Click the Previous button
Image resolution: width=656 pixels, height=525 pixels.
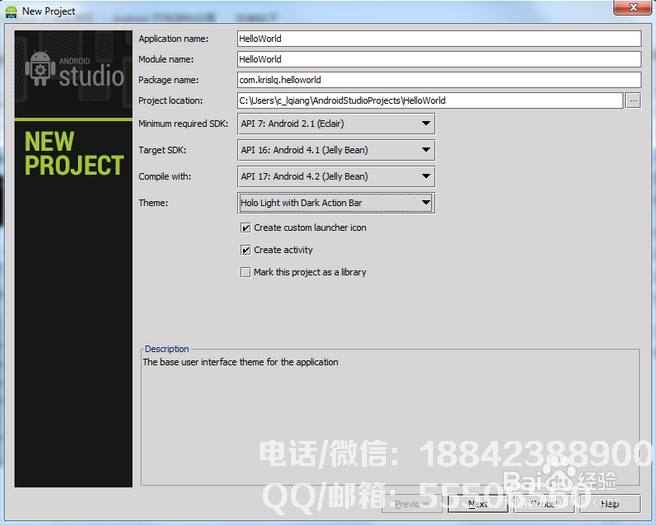point(412,504)
